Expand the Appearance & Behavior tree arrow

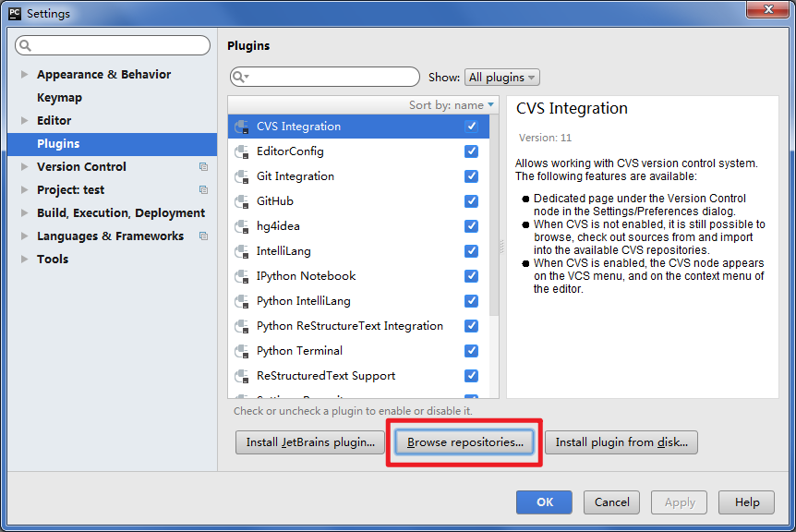(24, 74)
